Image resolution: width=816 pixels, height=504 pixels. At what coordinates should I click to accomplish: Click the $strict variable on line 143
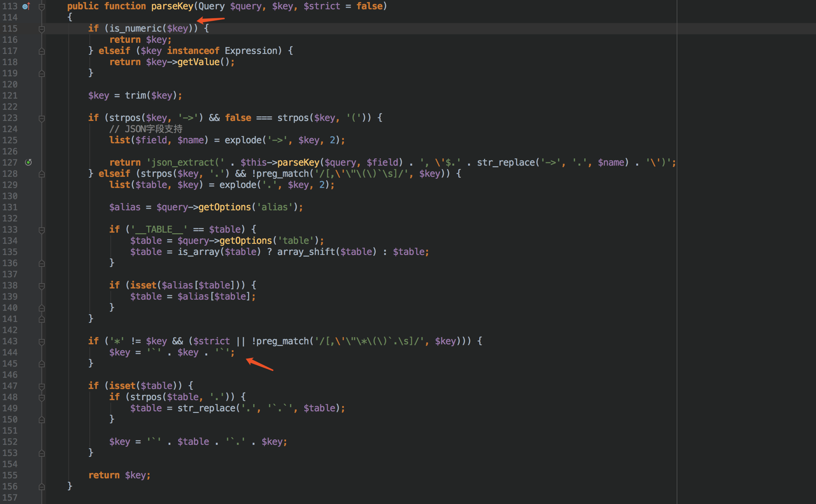pos(211,341)
